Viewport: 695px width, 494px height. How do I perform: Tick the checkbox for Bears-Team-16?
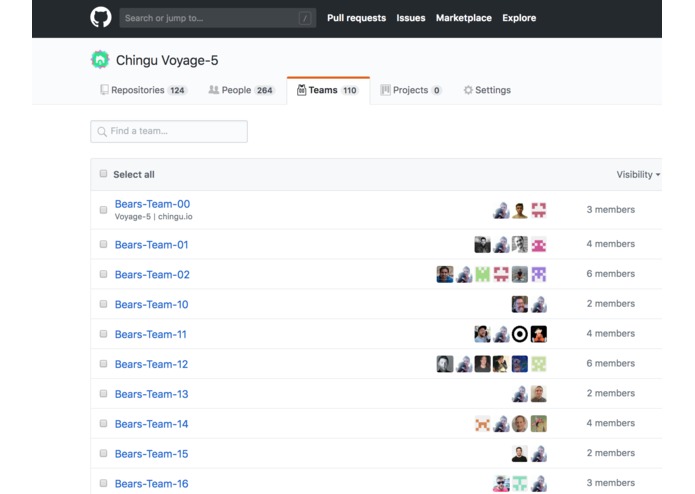coord(103,483)
